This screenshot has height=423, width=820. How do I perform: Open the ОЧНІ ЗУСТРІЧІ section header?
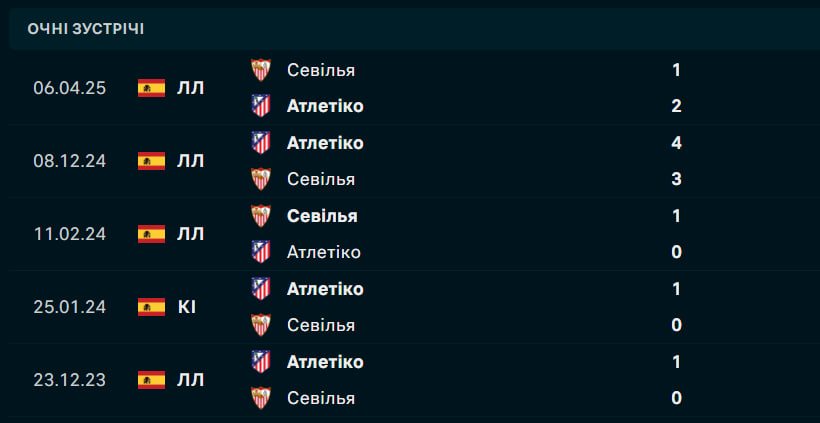pyautogui.click(x=86, y=28)
